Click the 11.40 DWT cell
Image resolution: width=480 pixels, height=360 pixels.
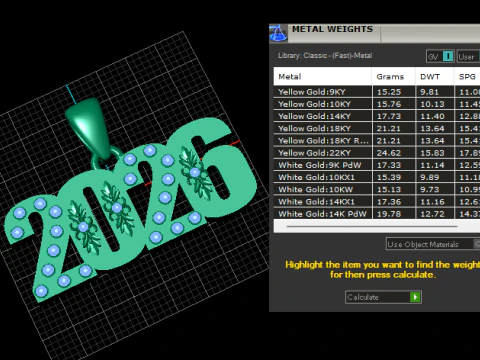435,116
